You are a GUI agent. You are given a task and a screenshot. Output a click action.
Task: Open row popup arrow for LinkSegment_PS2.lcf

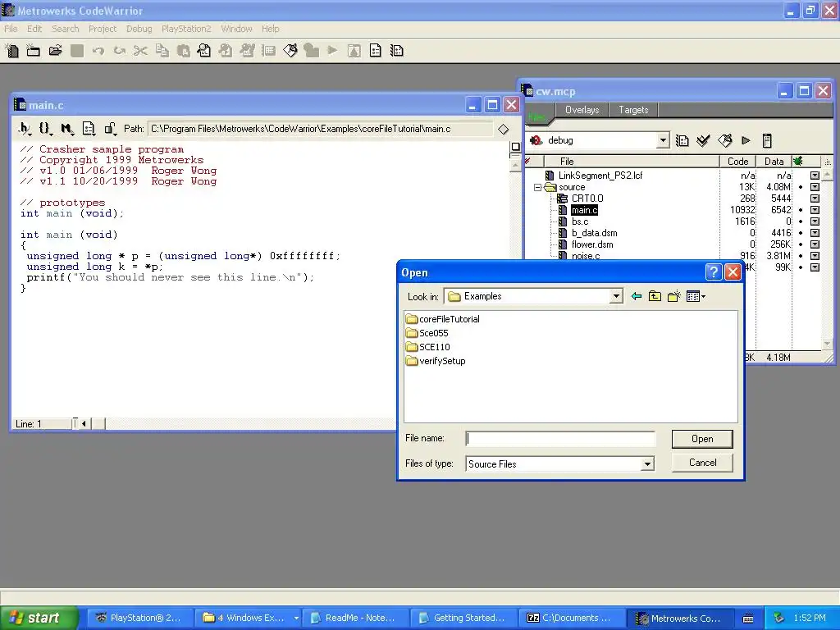tap(815, 176)
